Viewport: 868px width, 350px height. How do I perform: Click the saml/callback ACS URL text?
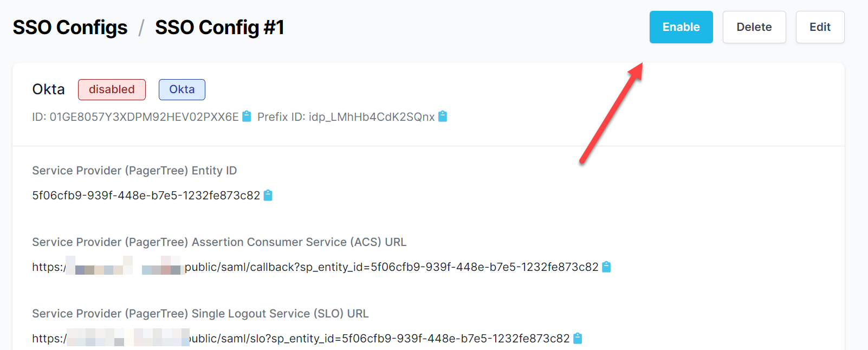(391, 267)
